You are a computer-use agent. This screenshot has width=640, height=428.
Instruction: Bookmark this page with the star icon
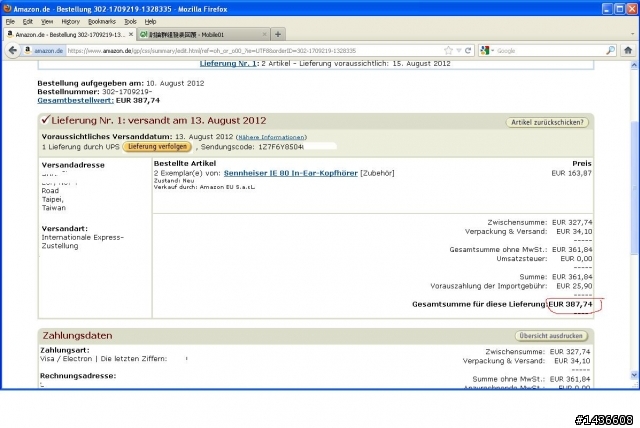448,51
